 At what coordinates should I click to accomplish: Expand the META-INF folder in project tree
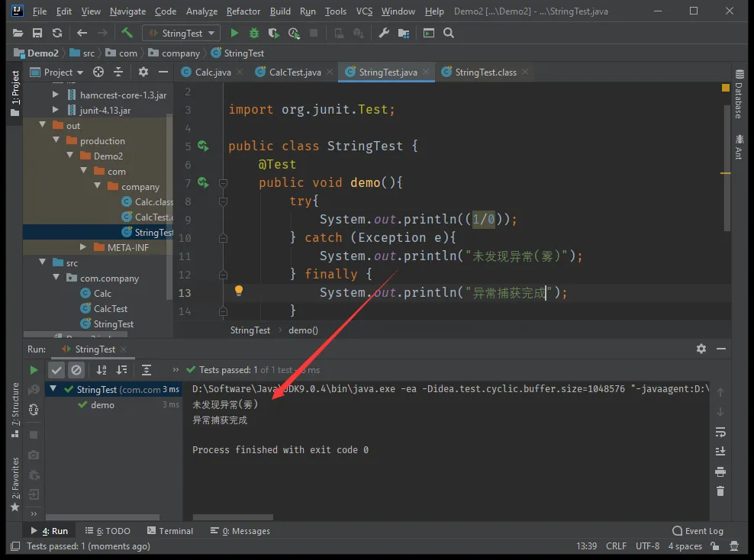click(x=83, y=248)
